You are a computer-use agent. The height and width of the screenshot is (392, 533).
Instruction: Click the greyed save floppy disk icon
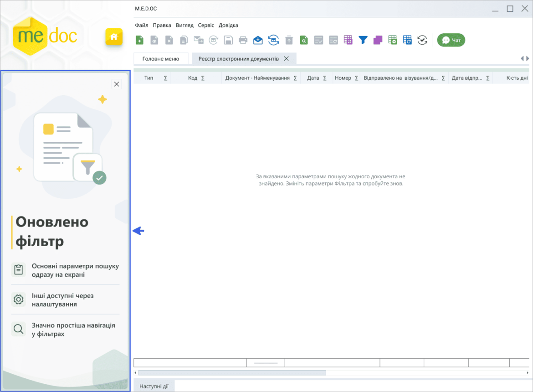tap(228, 40)
